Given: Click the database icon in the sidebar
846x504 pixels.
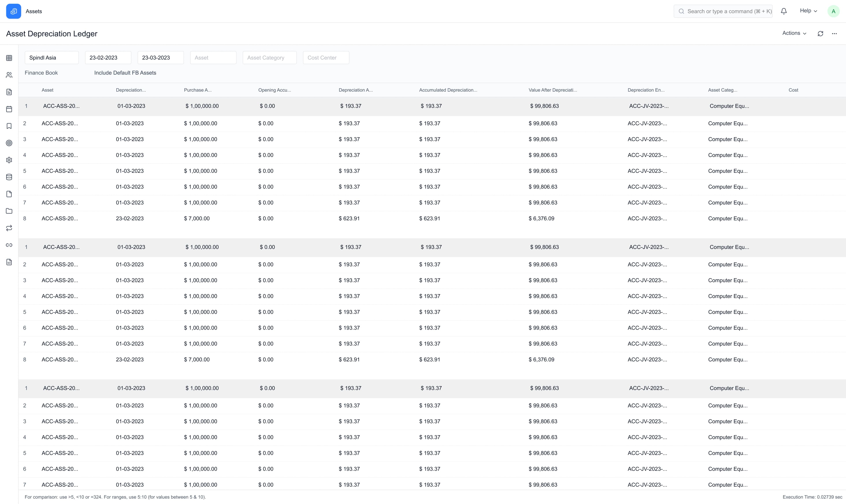Looking at the screenshot, I should (9, 177).
